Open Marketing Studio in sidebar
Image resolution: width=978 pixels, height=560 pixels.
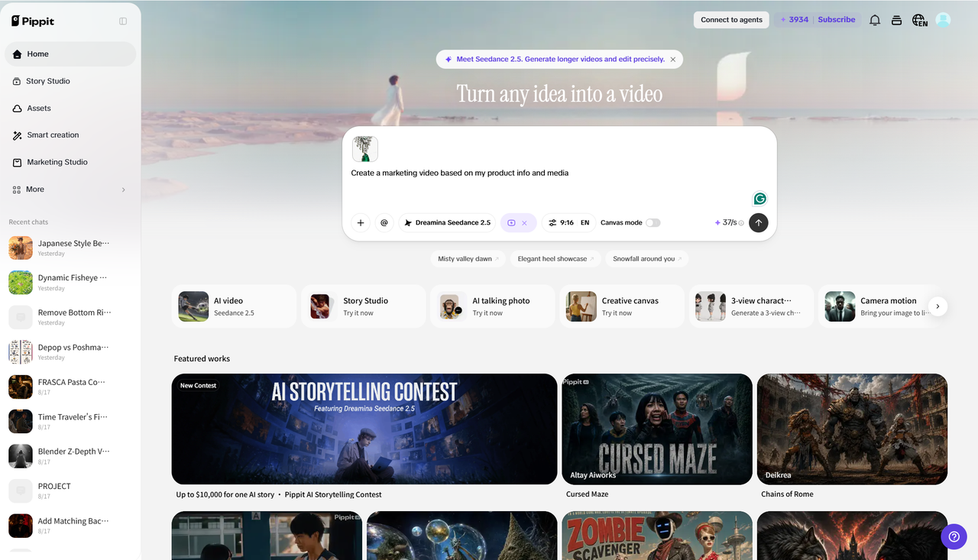click(x=70, y=162)
